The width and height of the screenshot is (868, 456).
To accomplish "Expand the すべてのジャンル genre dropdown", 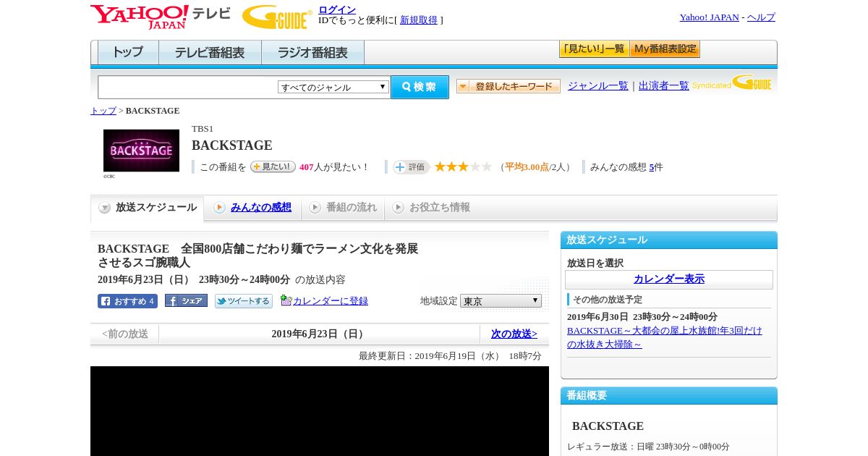I will pos(333,87).
